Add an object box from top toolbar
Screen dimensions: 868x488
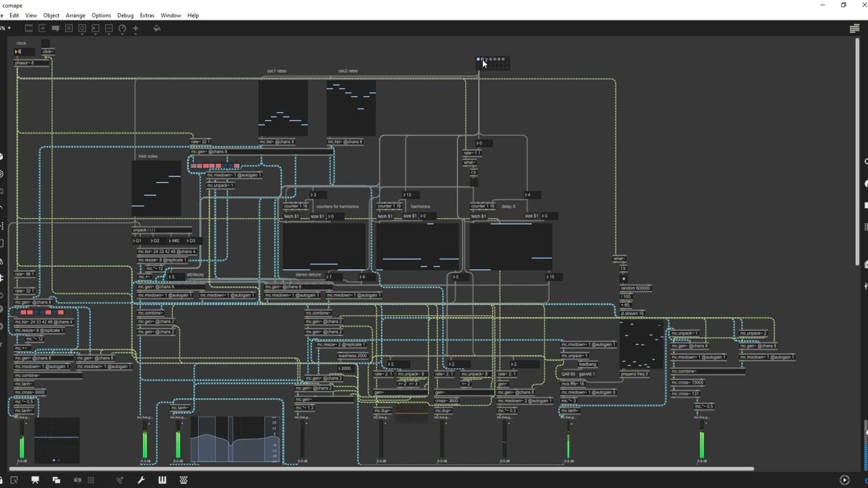click(28, 28)
